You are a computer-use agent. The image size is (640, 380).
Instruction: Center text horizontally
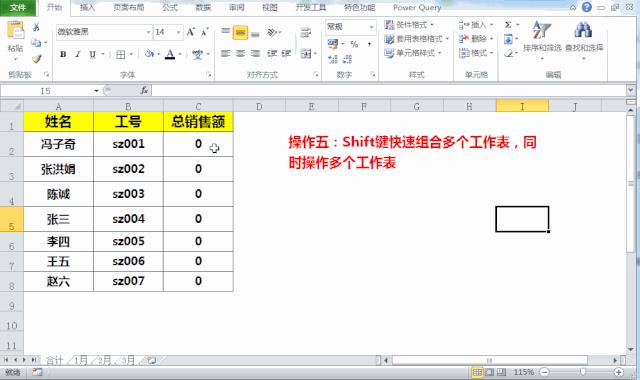240,53
